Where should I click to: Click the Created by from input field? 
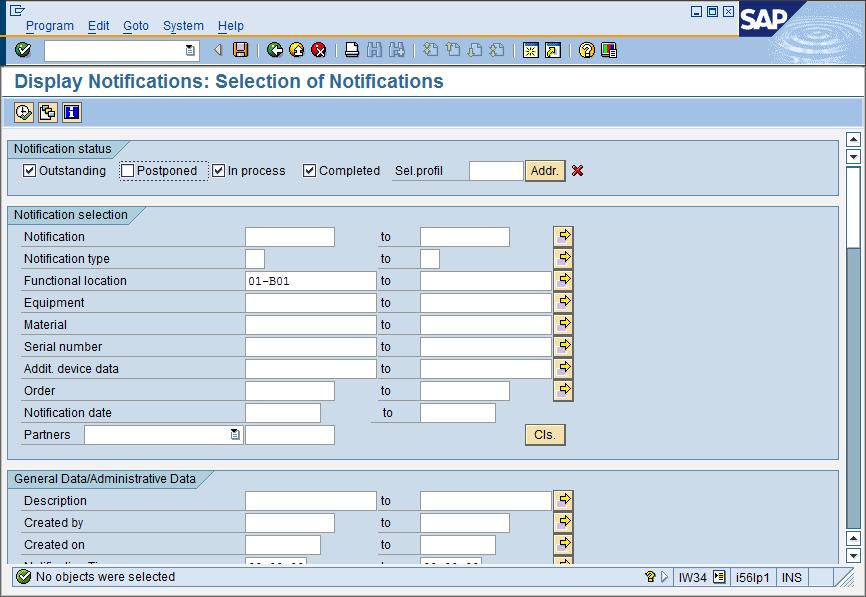pyautogui.click(x=289, y=522)
